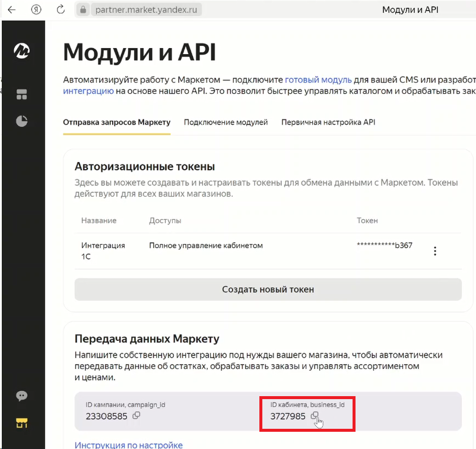
Task: Click the ID кабинета, business_id label
Action: (307, 404)
